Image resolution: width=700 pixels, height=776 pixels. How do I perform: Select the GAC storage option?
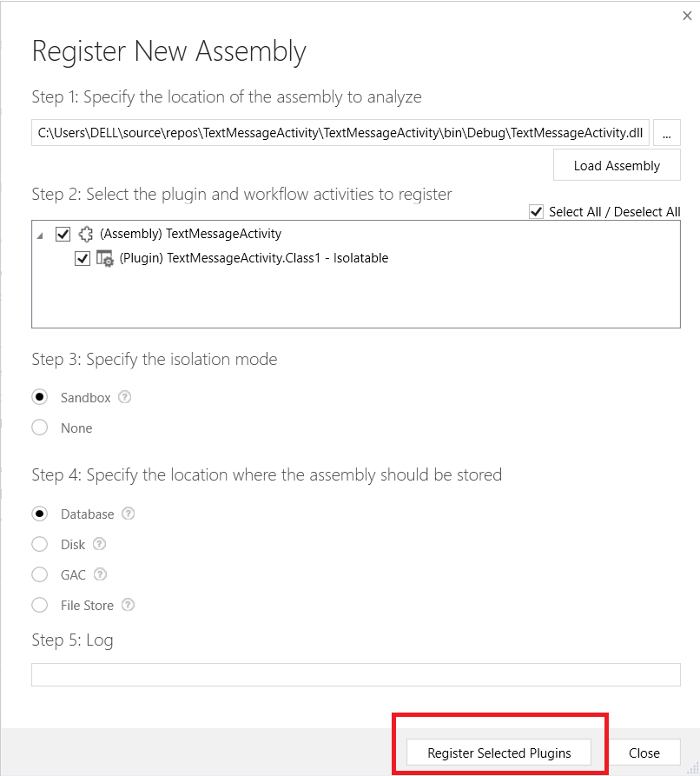[40, 574]
